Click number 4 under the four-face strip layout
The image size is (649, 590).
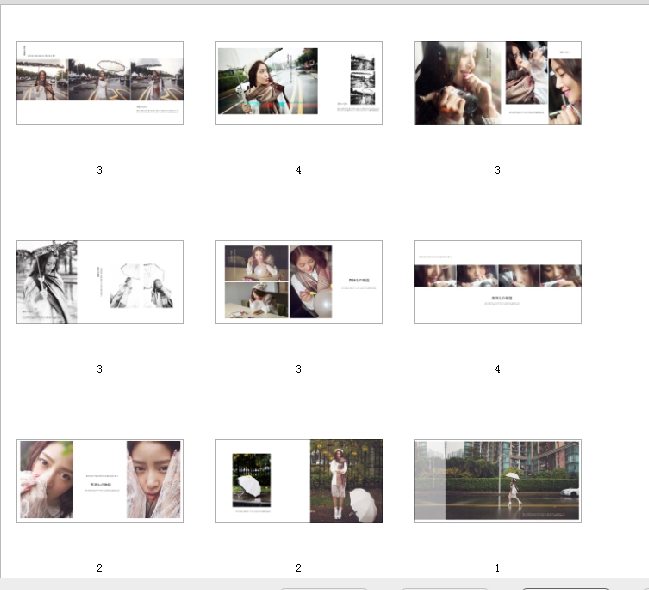pos(498,369)
